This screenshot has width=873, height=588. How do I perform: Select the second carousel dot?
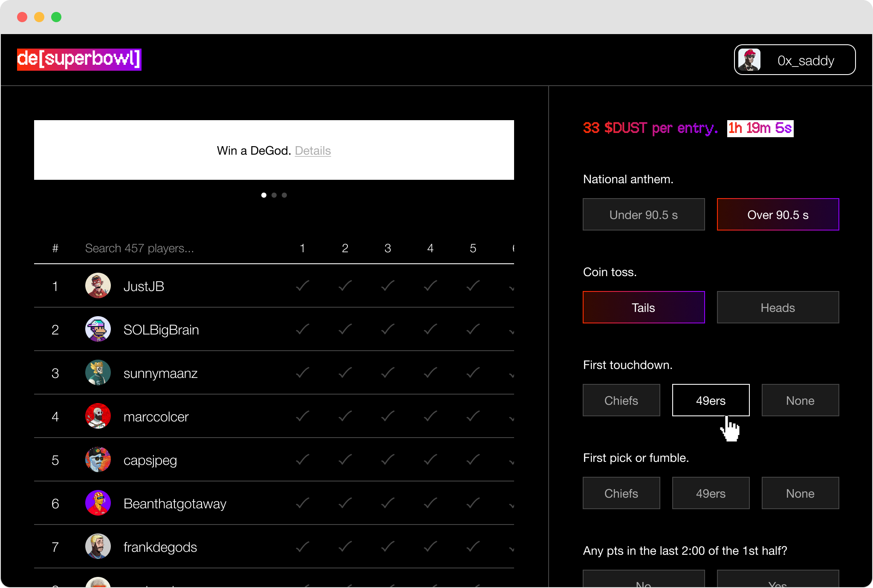[x=274, y=195]
